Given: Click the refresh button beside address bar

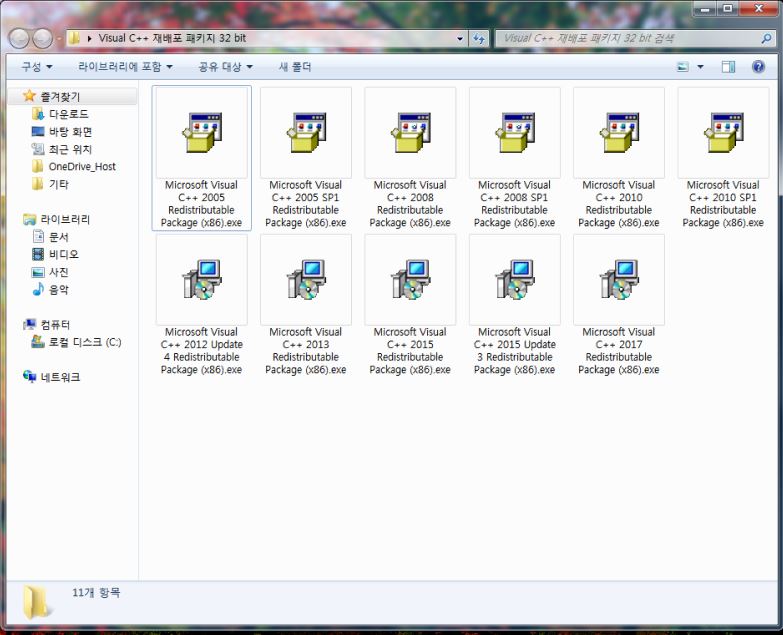Looking at the screenshot, I should [479, 38].
